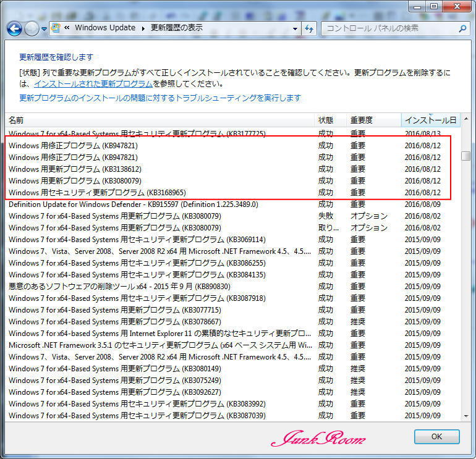
Task: Select 更新履歴の表示 breadcrumb segment
Action: (177, 28)
